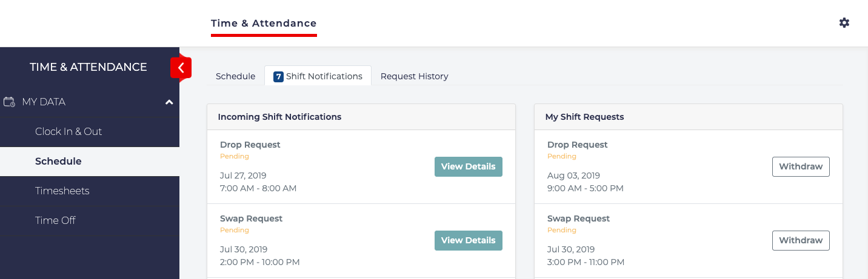Viewport: 868px width, 279px height.
Task: View Details for Jul 27 Drop Request
Action: click(468, 166)
